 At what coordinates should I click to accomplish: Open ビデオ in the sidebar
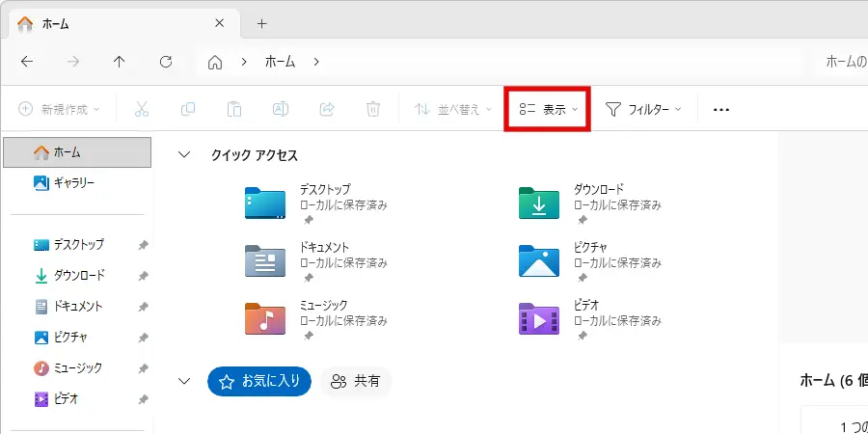pyautogui.click(x=56, y=398)
